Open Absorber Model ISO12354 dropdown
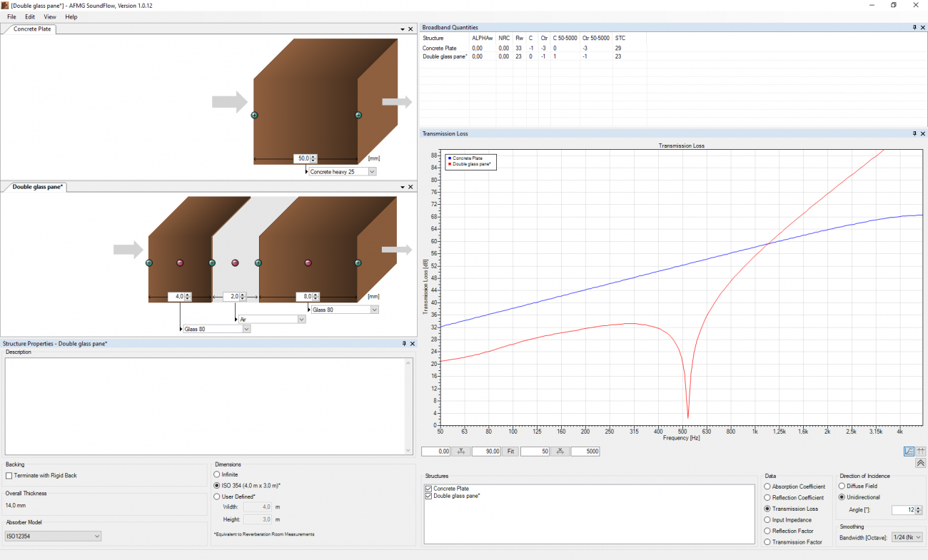The width and height of the screenshot is (928, 560). pyautogui.click(x=97, y=536)
